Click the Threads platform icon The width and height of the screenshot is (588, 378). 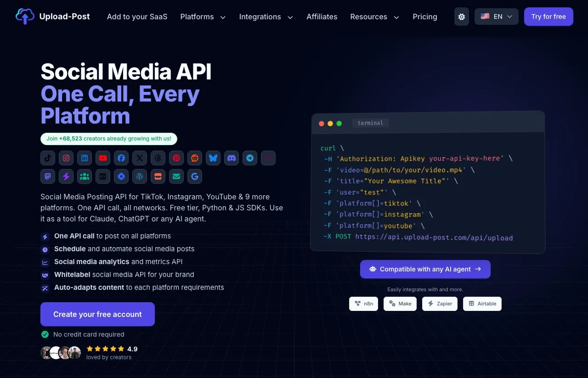[158, 158]
